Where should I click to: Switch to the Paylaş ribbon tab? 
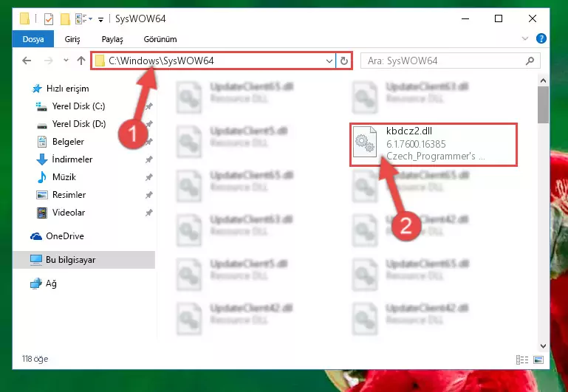pyautogui.click(x=112, y=39)
